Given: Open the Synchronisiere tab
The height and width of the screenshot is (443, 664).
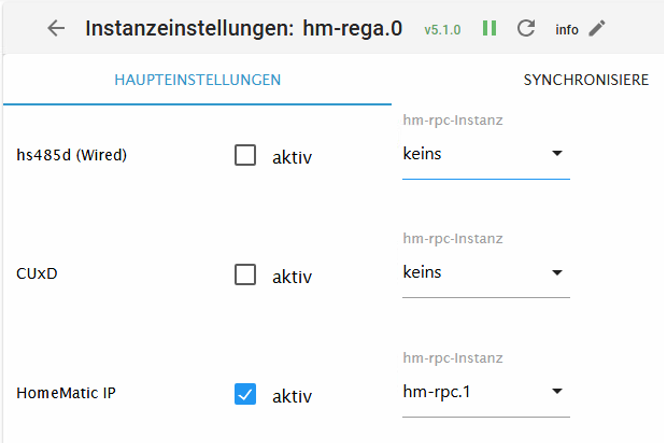Looking at the screenshot, I should point(586,79).
